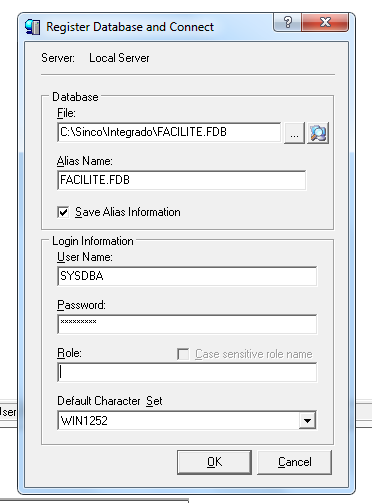Click the WIN1252 character set combo box
This screenshot has width=372, height=503.
click(x=187, y=420)
